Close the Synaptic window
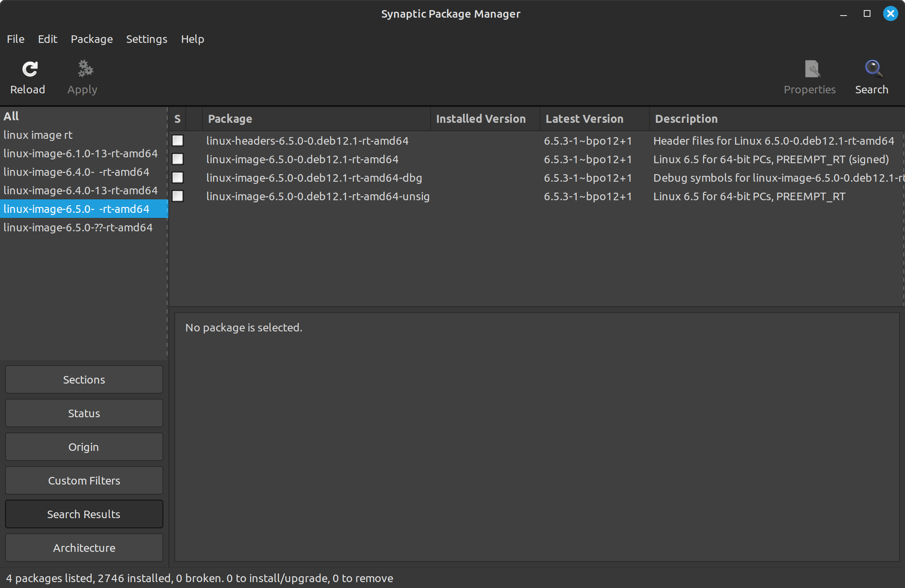The height and width of the screenshot is (588, 905). [890, 14]
